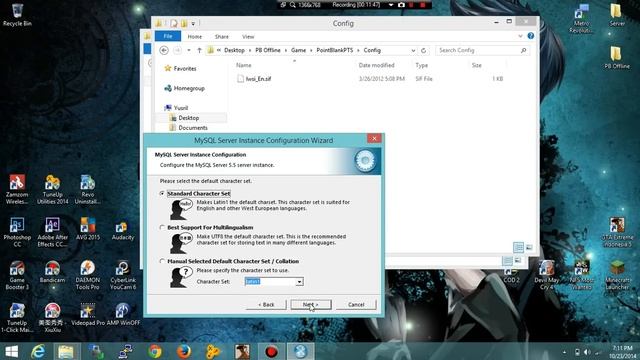Show hidden system tray icons arrow
The image size is (640, 360).
(x=565, y=352)
